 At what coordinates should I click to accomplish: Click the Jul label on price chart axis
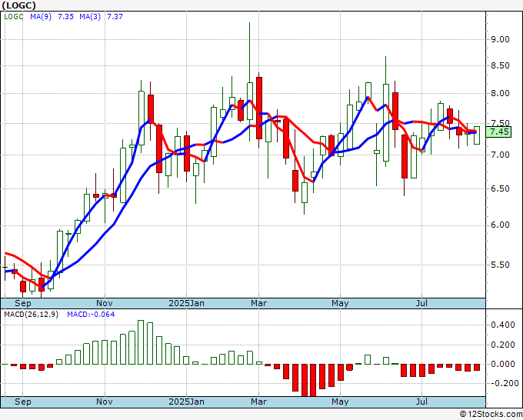[x=422, y=303]
